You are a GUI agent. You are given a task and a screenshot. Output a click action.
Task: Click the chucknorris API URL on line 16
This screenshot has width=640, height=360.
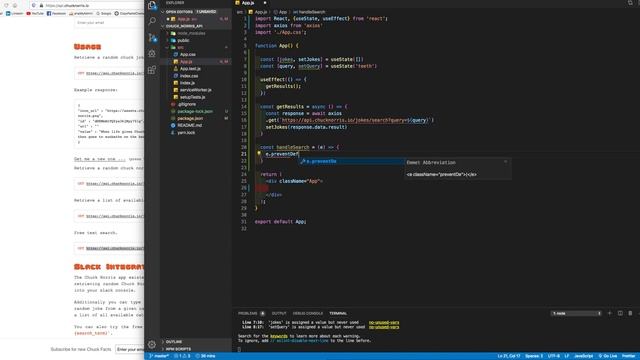point(354,120)
